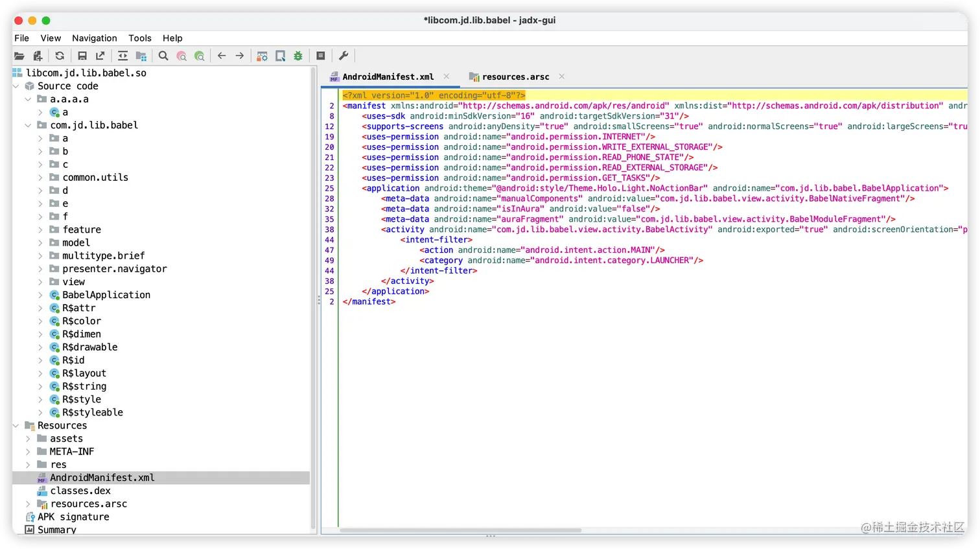Select the multitype.brief package
980x549 pixels.
[x=103, y=256]
